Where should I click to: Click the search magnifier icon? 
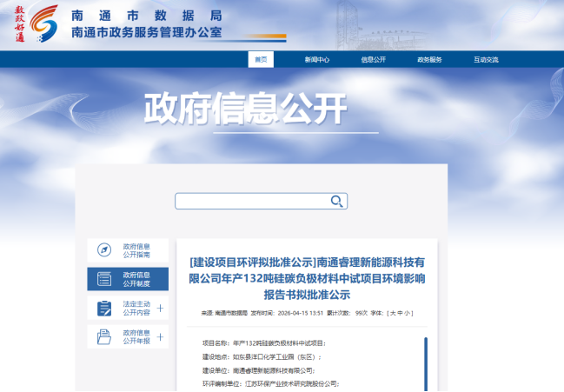336,201
